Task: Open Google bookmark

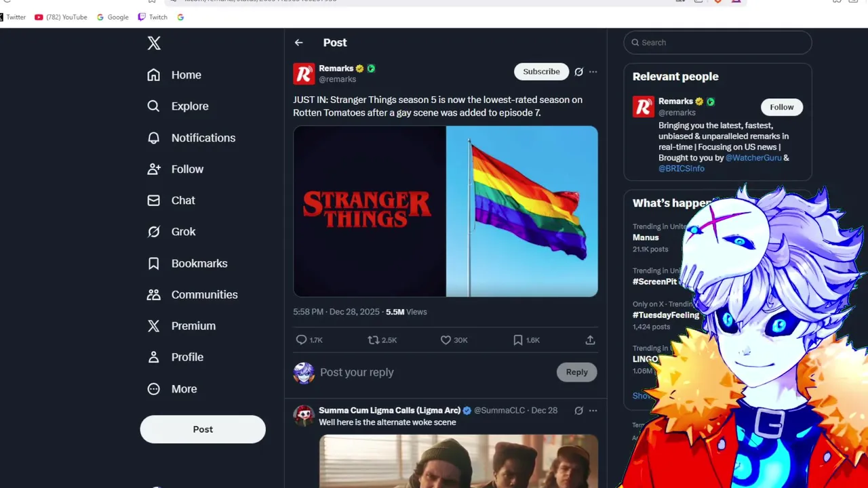Action: pyautogui.click(x=113, y=17)
